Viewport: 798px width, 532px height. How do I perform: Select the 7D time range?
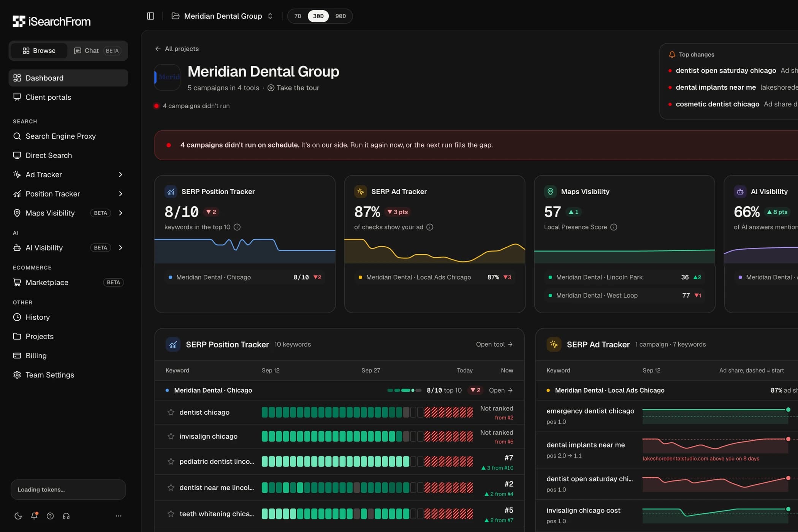[x=298, y=16]
